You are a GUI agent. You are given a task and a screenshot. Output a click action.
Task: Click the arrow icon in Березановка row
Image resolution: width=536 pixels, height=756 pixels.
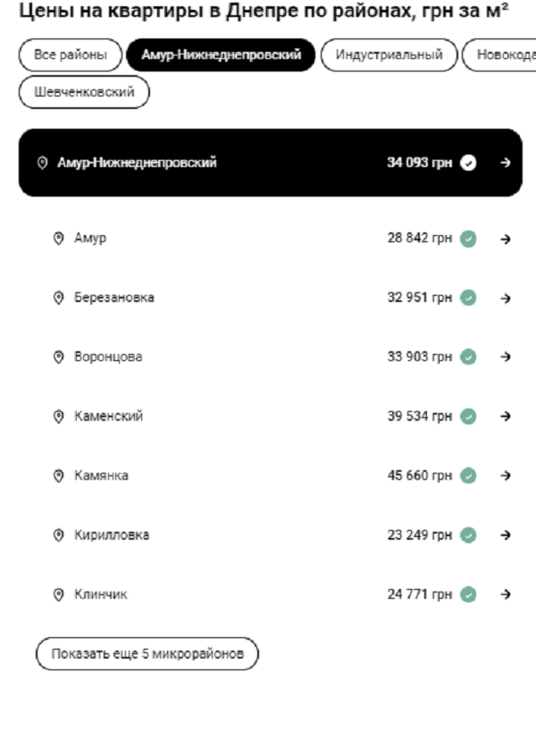click(x=506, y=298)
